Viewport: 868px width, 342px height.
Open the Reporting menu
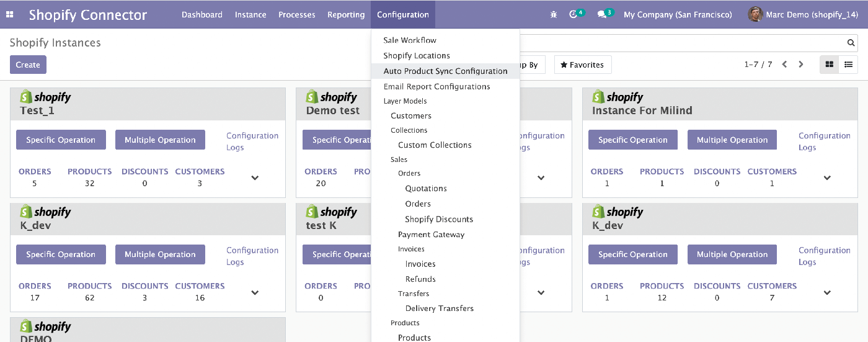(x=346, y=14)
